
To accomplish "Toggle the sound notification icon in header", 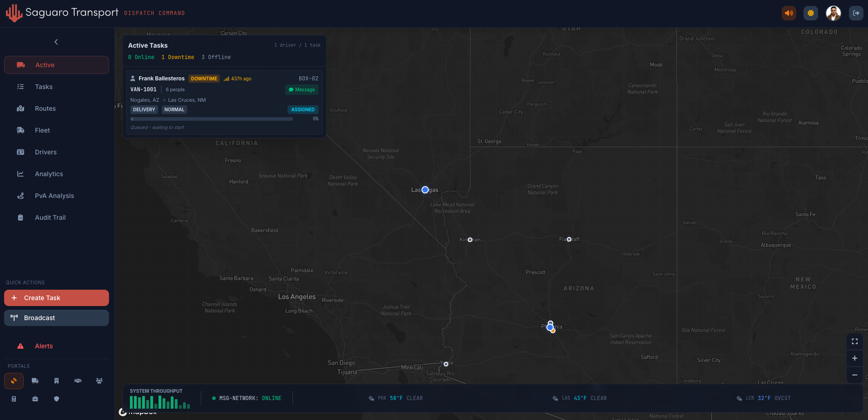I will tap(789, 13).
